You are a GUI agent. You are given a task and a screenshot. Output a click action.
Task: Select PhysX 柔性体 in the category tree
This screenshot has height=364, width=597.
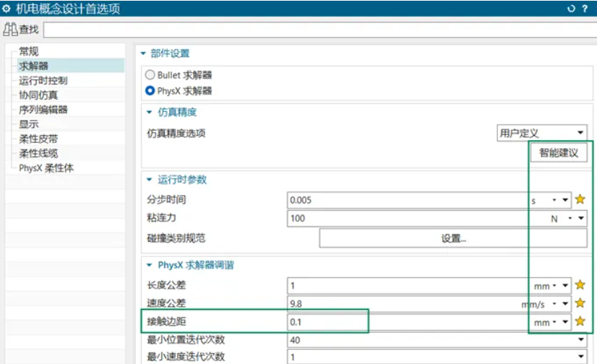click(x=46, y=168)
